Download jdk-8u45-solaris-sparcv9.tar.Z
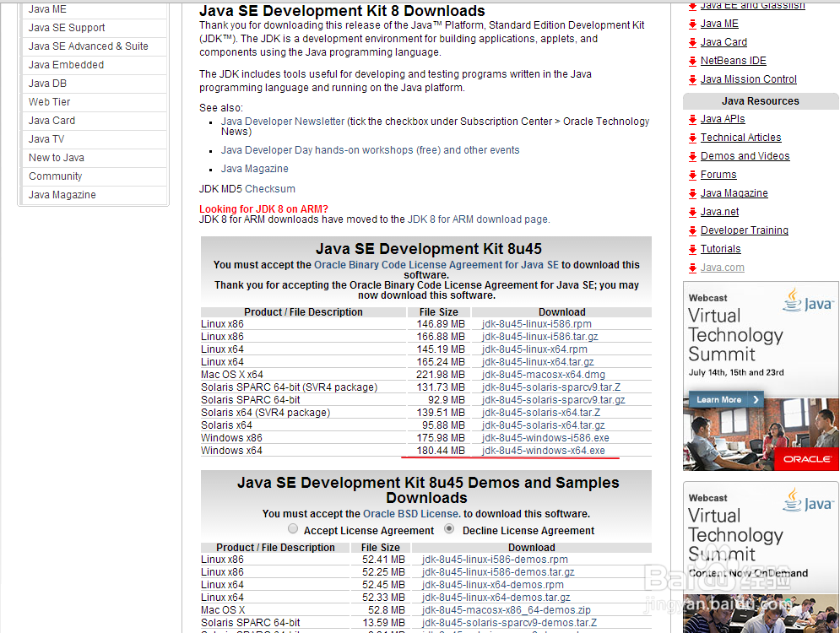This screenshot has width=840, height=633. [x=551, y=387]
